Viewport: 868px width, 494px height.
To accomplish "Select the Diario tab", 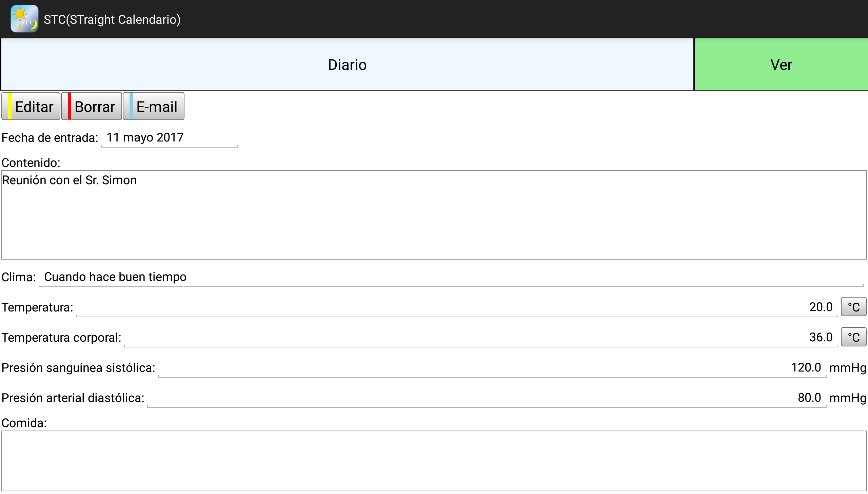I will [x=347, y=64].
